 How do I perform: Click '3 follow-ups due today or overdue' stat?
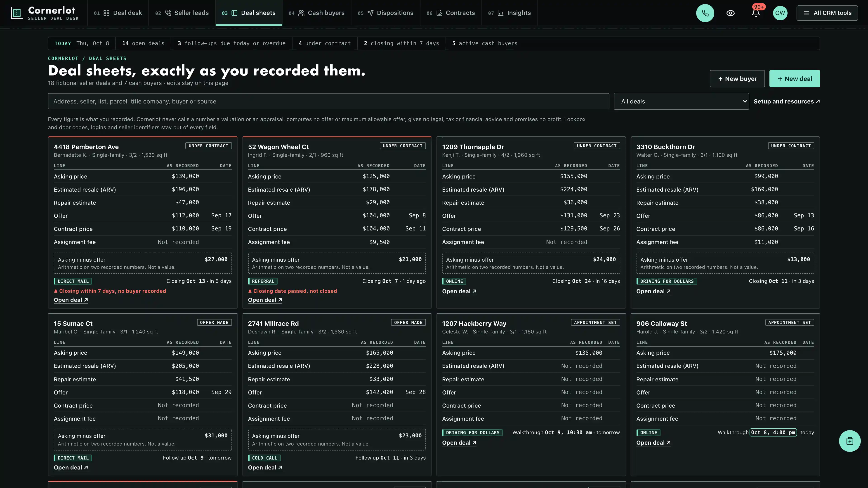pos(231,43)
